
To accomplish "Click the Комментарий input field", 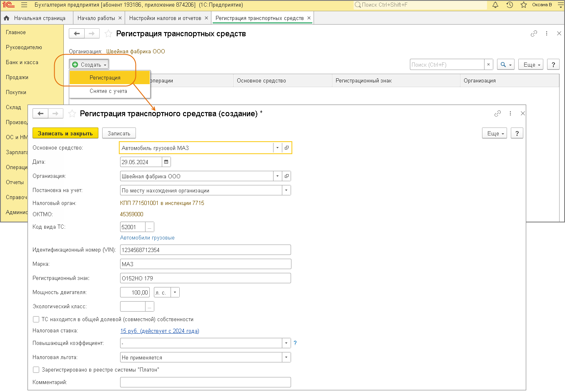I will pos(206,382).
